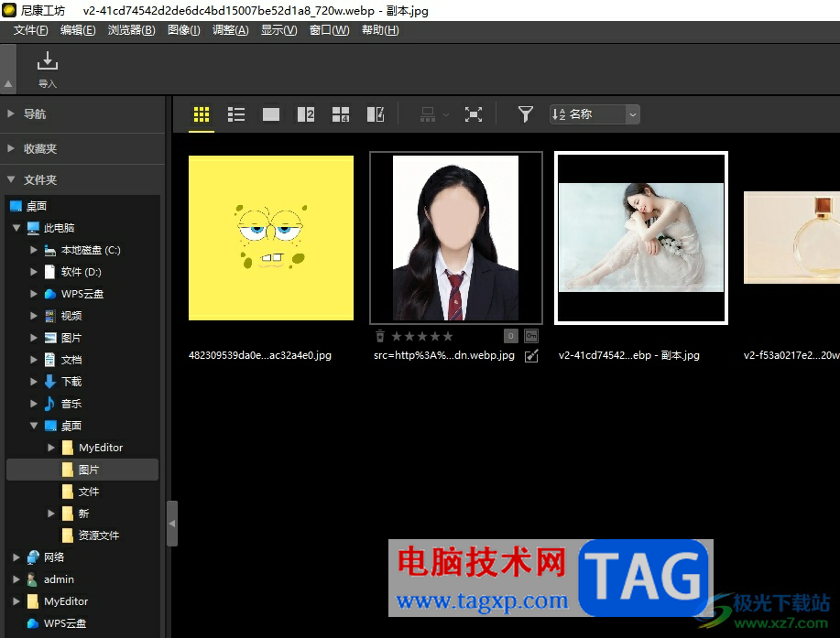Select the ID portrait thumbnail
Image resolution: width=840 pixels, height=638 pixels.
tap(456, 238)
